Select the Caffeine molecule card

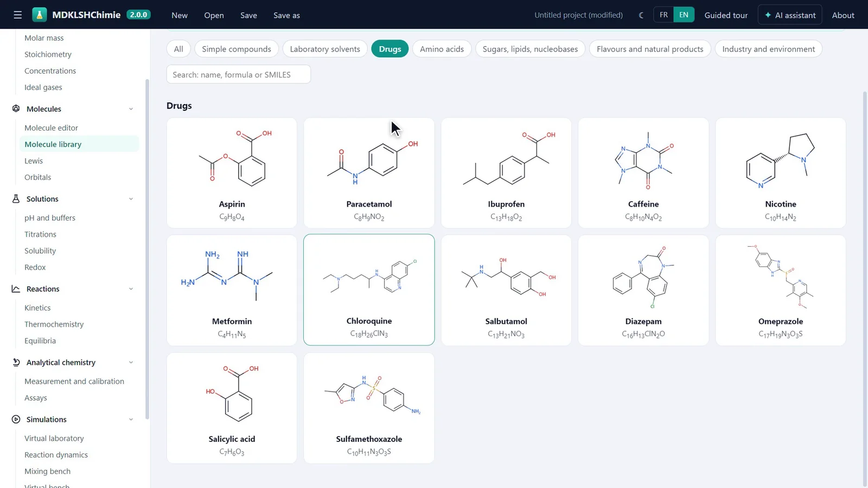coord(643,173)
